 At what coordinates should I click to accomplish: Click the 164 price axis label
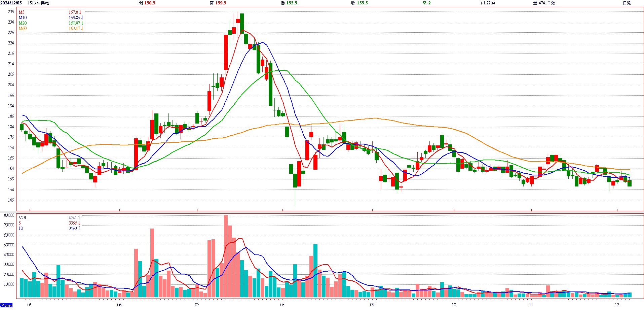[x=11, y=168]
